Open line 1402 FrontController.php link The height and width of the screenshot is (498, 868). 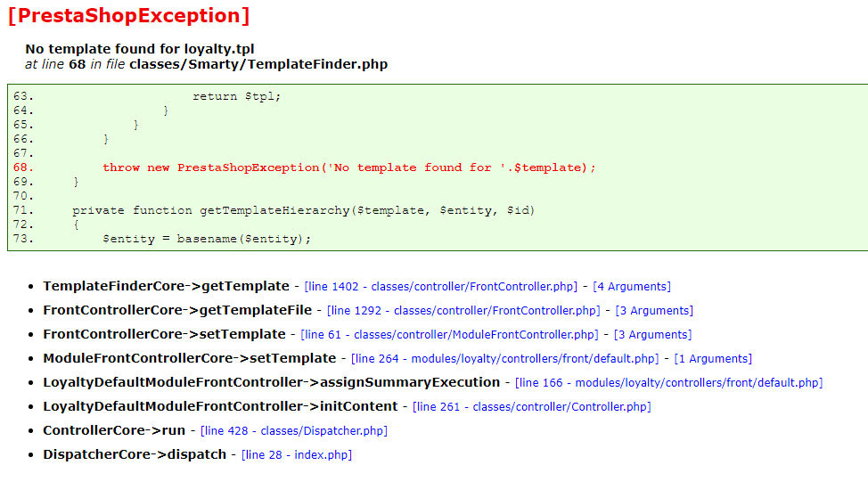(x=440, y=287)
